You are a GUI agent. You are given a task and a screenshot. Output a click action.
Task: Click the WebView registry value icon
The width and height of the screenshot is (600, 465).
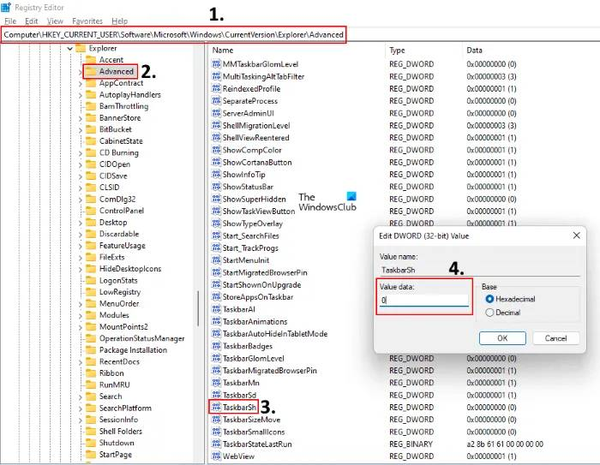216,455
